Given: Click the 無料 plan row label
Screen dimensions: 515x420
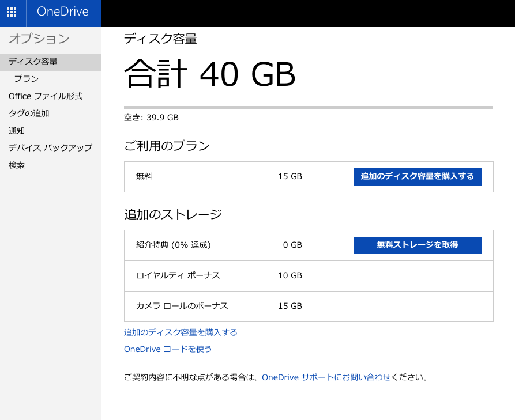Looking at the screenshot, I should (144, 176).
